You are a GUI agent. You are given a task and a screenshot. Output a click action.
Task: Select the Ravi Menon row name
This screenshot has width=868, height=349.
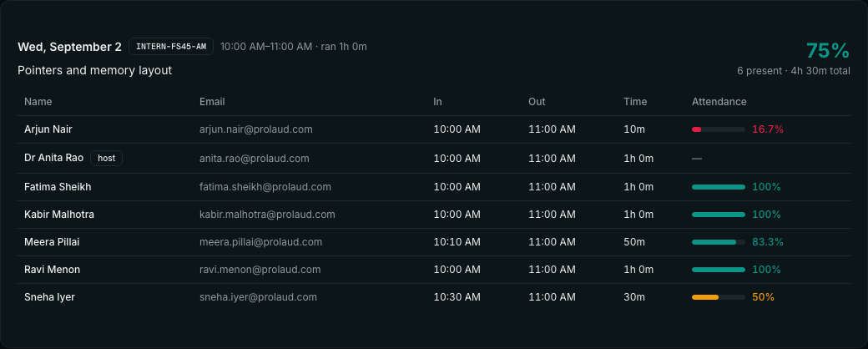(x=52, y=270)
